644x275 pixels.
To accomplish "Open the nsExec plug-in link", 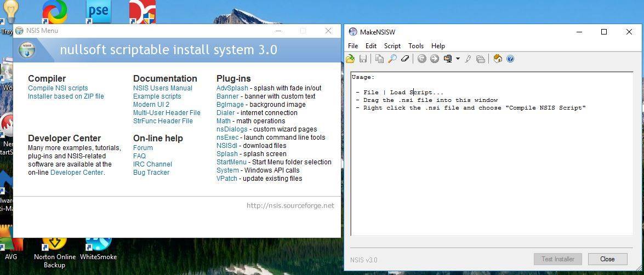I will (x=227, y=137).
